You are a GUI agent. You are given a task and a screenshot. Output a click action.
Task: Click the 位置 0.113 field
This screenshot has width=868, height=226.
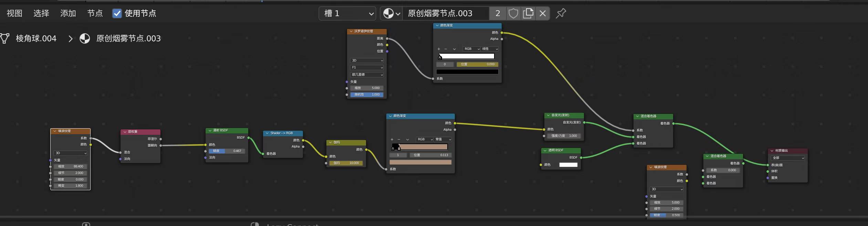pos(430,155)
